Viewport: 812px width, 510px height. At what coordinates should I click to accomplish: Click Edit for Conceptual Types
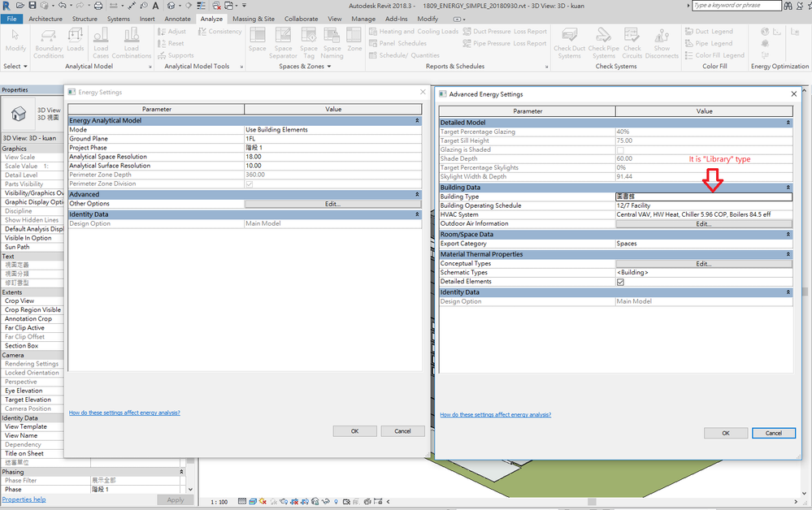coord(703,264)
